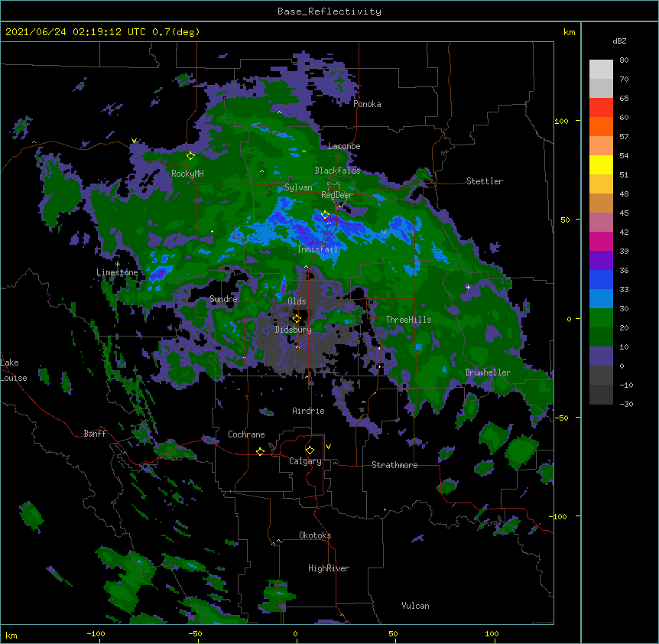Click the km unit label at top right
This screenshot has width=659, height=644.
[x=569, y=32]
